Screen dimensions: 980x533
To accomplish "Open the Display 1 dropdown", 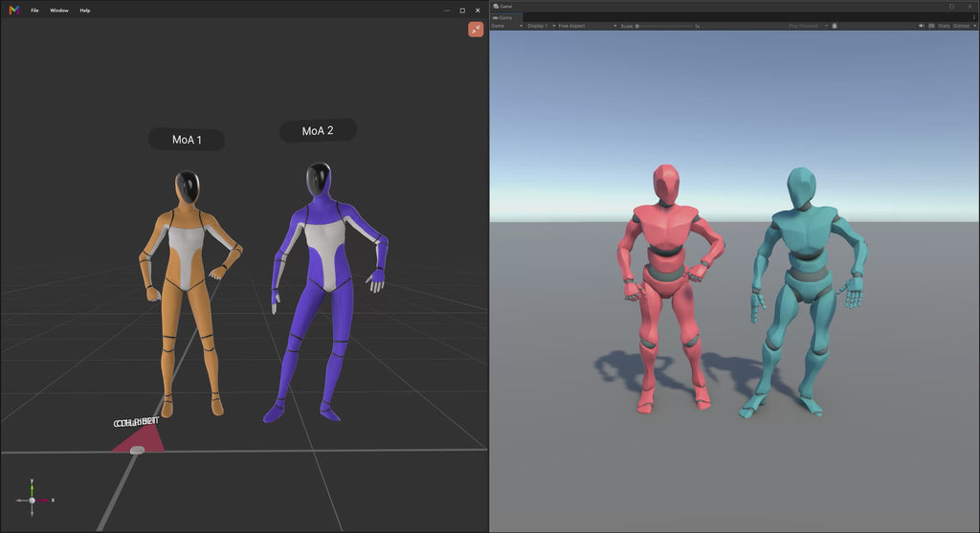I will coord(541,26).
